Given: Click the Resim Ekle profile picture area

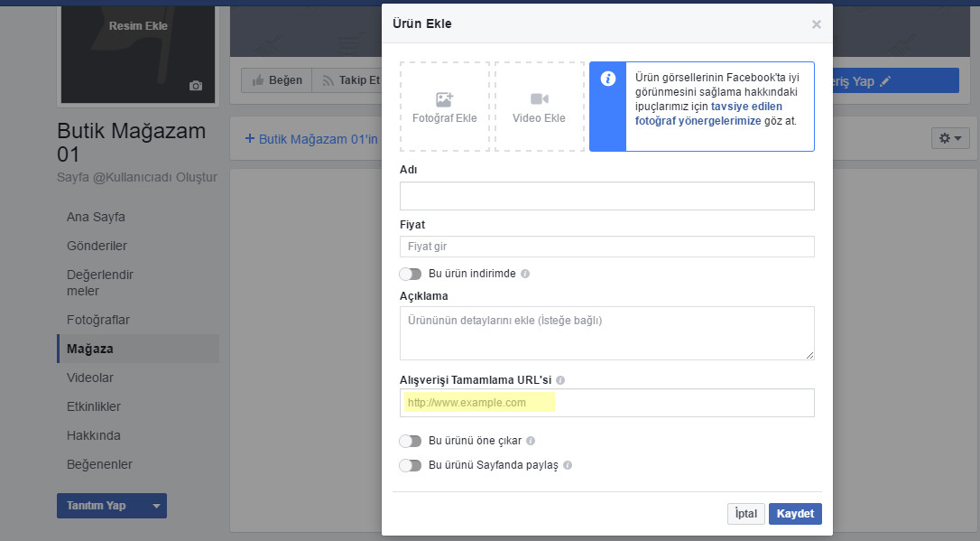Looking at the screenshot, I should [138, 54].
